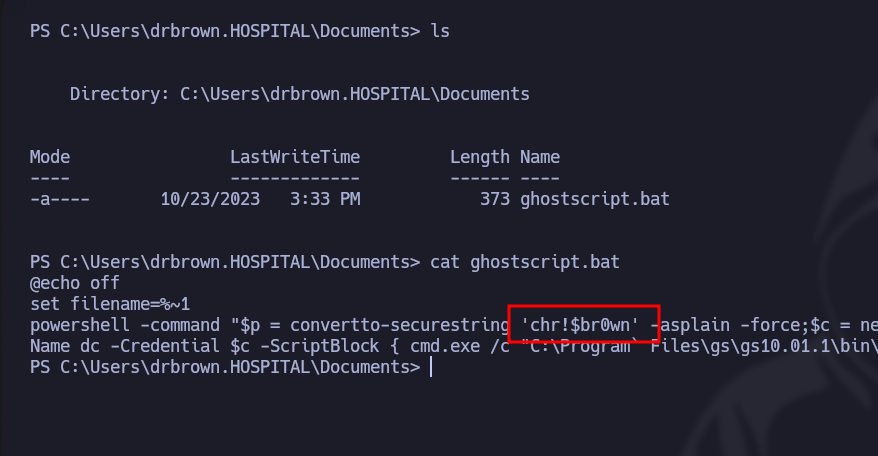This screenshot has width=878, height=456.
Task: Click the 373 file length value
Action: pos(495,199)
